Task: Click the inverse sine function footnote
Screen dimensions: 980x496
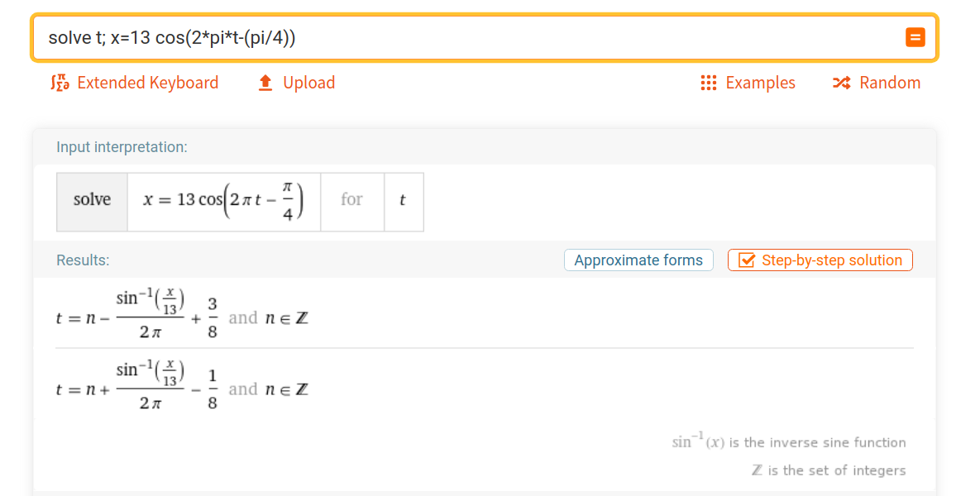Action: coord(789,441)
